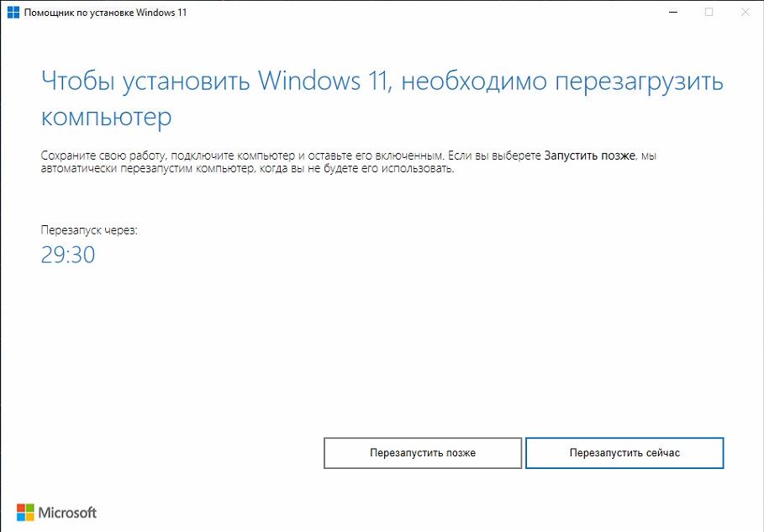Image resolution: width=764 pixels, height=532 pixels.
Task: Click the word компьютер in the blue heading
Action: 106,117
